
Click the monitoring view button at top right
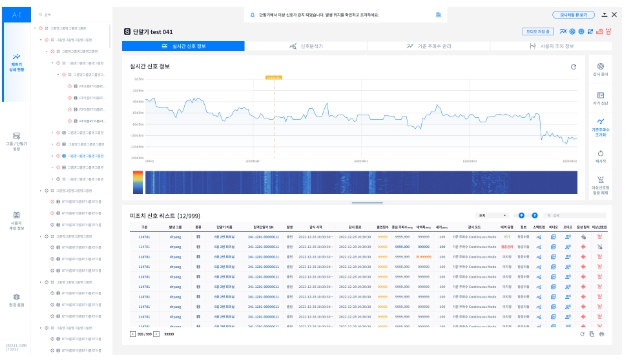573,15
